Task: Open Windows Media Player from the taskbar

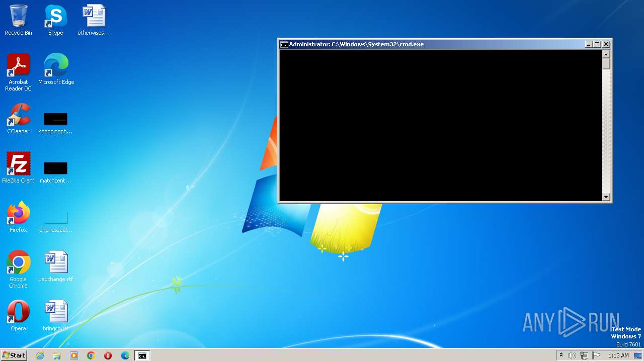Action: coord(74,355)
